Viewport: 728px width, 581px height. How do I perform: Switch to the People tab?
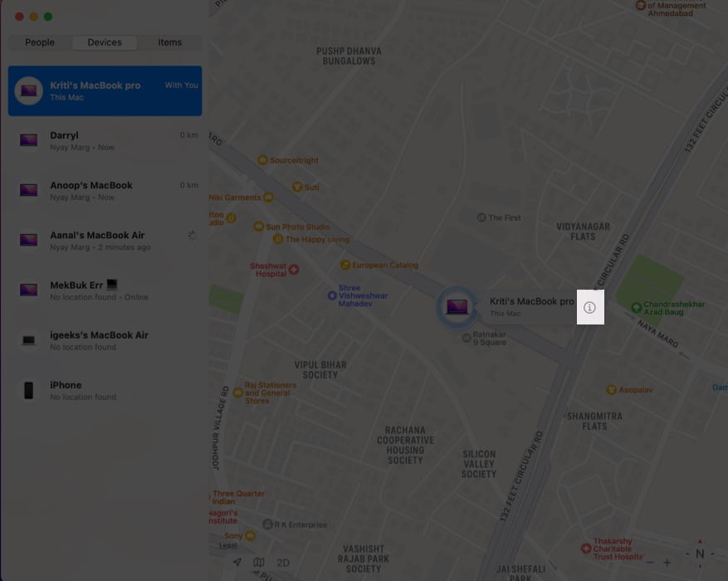(x=40, y=42)
